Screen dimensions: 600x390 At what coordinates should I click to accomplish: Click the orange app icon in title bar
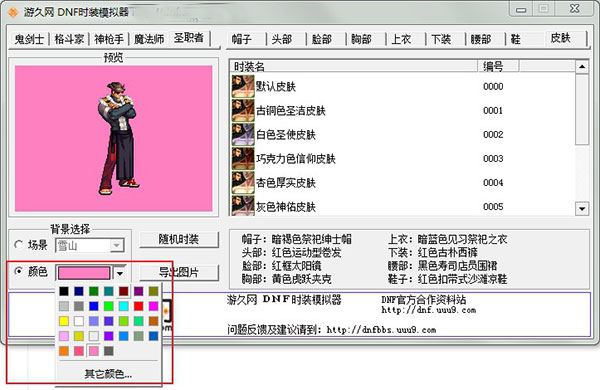(13, 13)
